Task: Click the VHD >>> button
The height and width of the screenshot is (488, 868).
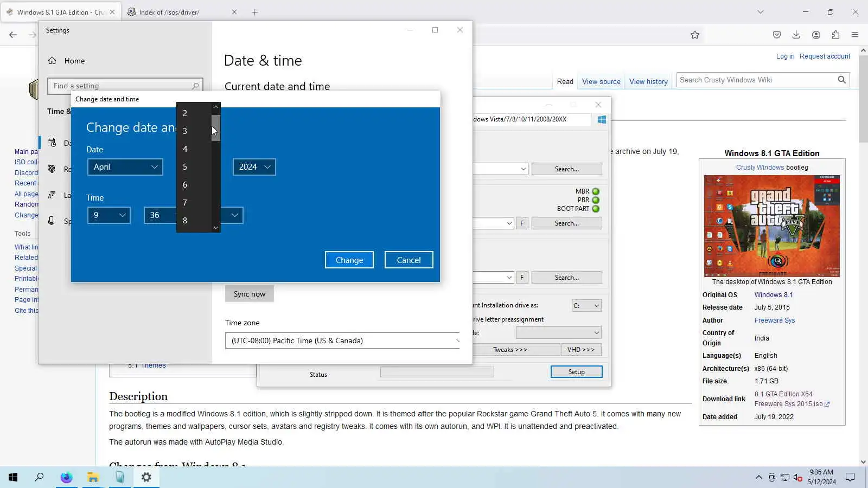Action: pyautogui.click(x=581, y=350)
